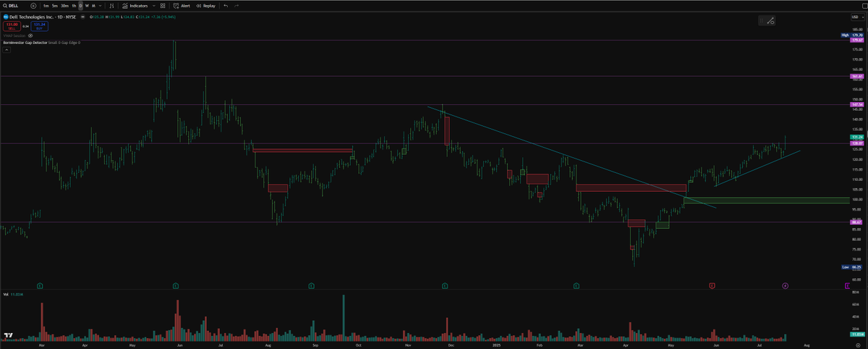The image size is (868, 349).
Task: Create a new Alert
Action: (182, 6)
